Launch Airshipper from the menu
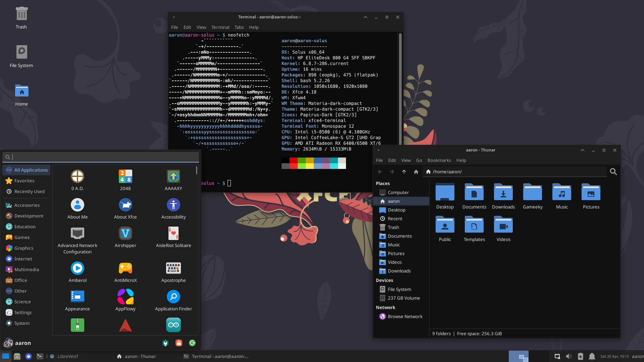644x362 pixels. tap(126, 234)
